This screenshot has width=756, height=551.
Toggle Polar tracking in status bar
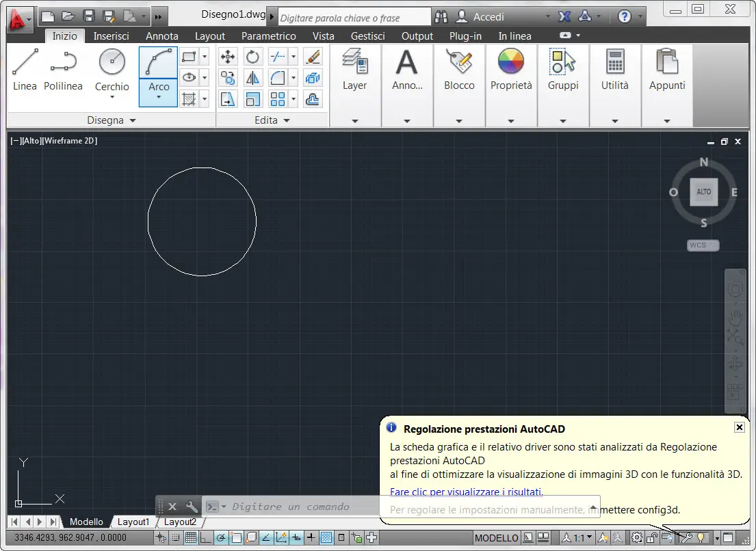coord(221,537)
